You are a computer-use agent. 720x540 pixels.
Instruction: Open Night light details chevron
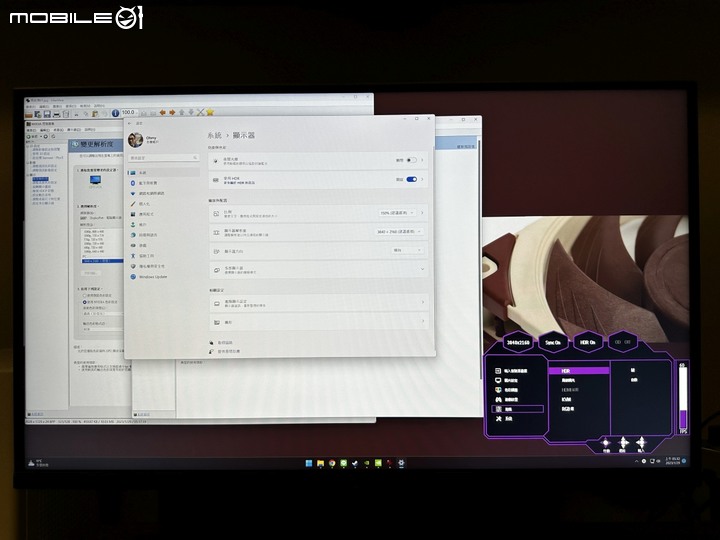coord(422,160)
